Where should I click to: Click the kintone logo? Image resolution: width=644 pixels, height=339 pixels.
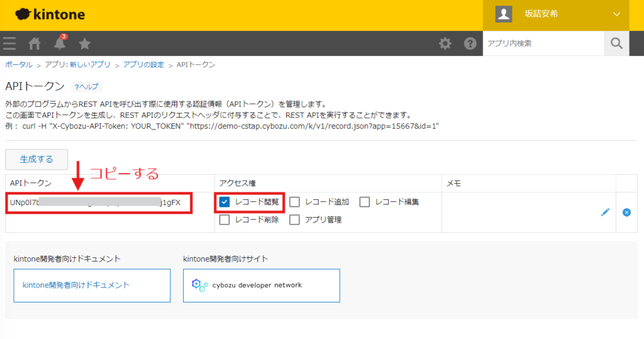[50, 14]
